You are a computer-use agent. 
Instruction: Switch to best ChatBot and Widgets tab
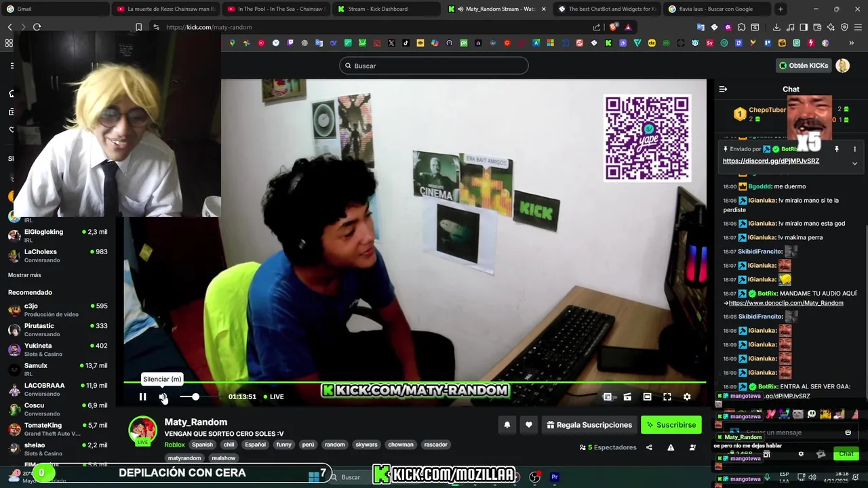pyautogui.click(x=606, y=9)
